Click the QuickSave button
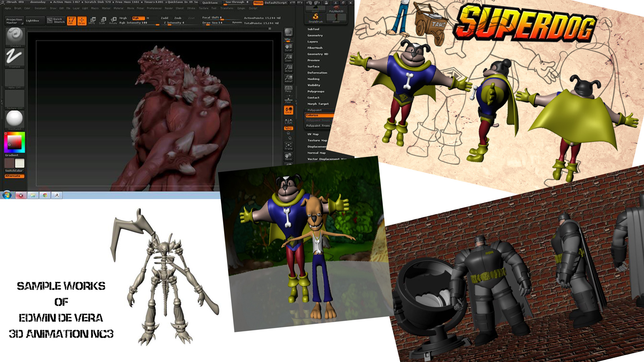Screen dimensions: 644x362 point(210,3)
